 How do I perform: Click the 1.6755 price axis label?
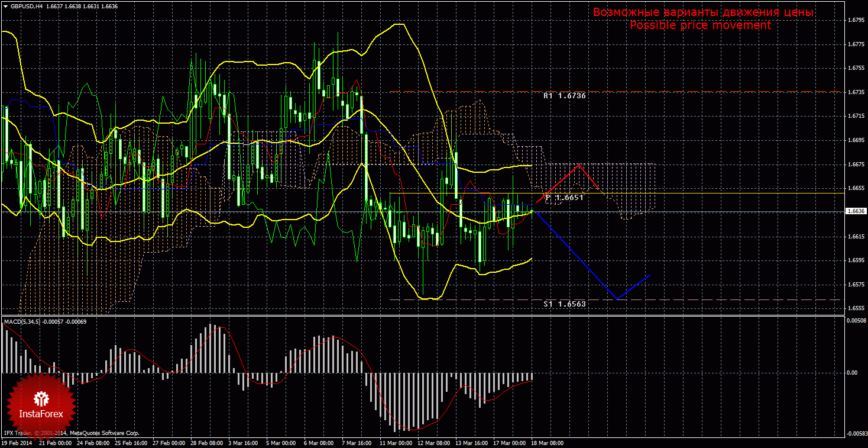[x=855, y=68]
